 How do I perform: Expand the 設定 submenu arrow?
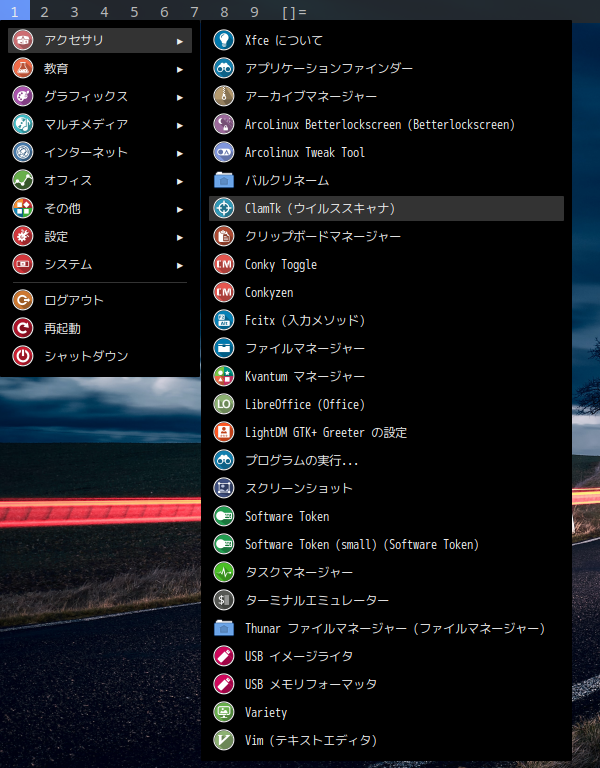(180, 238)
